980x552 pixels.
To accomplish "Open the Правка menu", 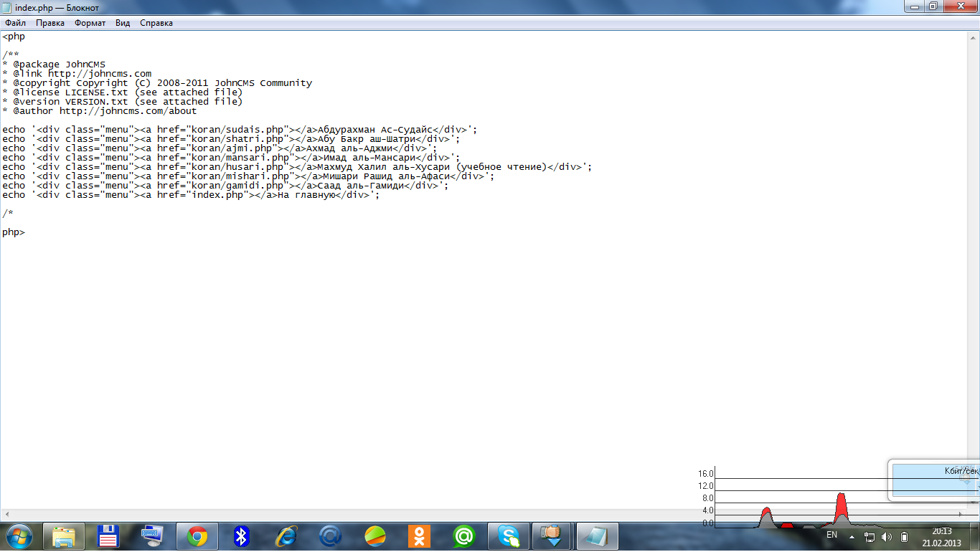I will [50, 23].
